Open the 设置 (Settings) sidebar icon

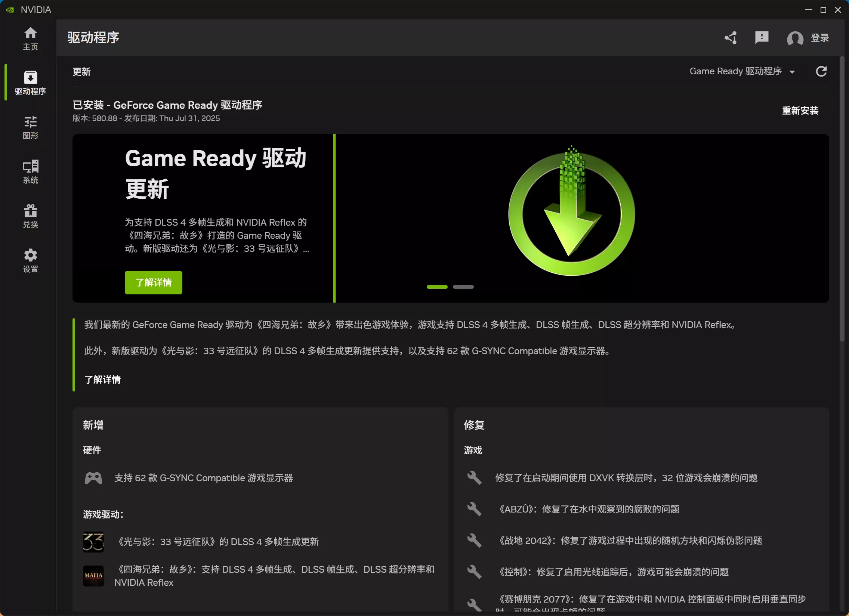point(30,260)
